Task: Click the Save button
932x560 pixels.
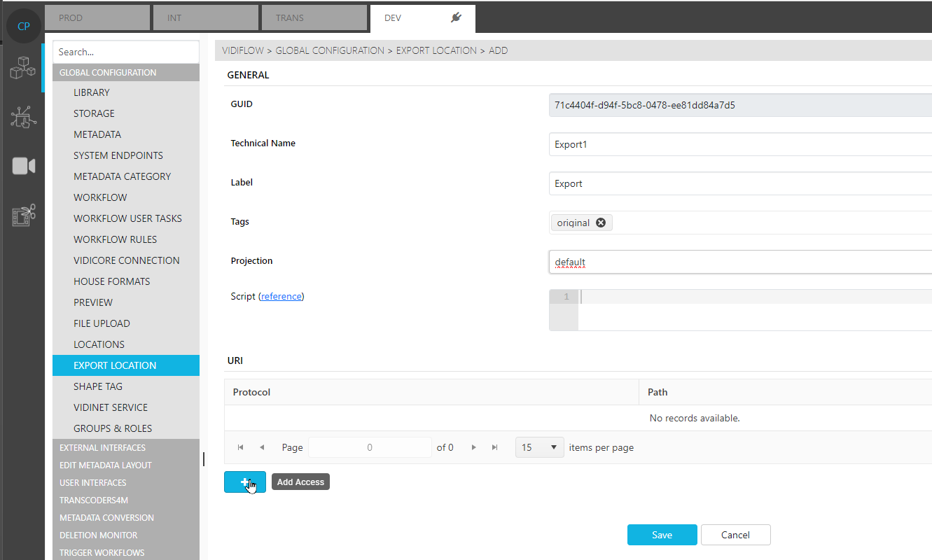Action: pos(662,535)
